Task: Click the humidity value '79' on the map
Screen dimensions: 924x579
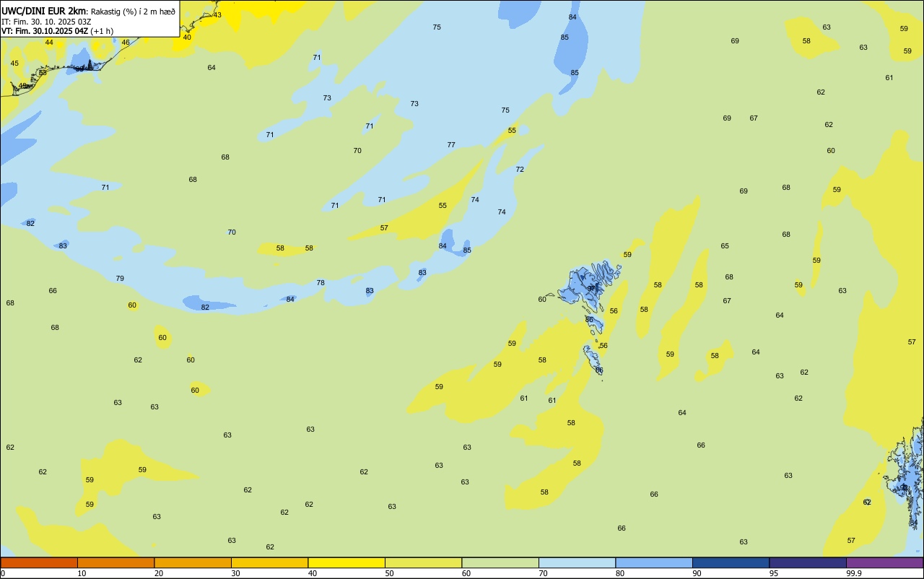Action: tap(120, 279)
